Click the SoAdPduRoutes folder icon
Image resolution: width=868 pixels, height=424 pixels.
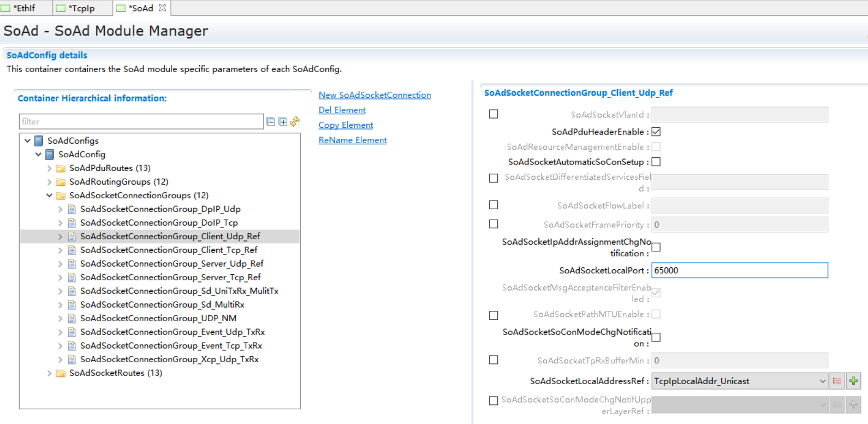tap(61, 168)
